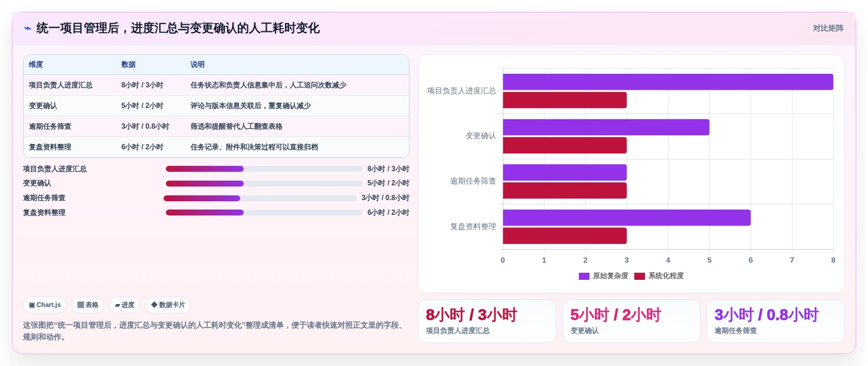The image size is (868, 366).
Task: Click the 8小时 / 3小时 data card
Action: (x=487, y=321)
